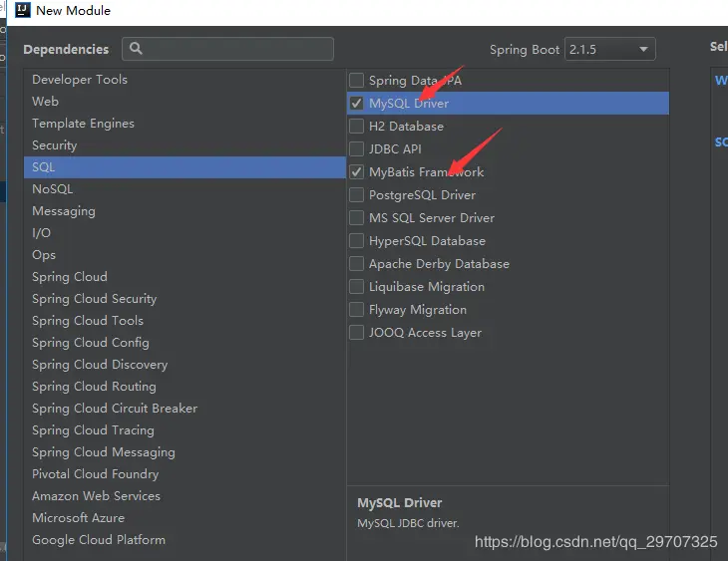This screenshot has width=728, height=561.
Task: Enable the Apache Derby Database checkbox
Action: click(x=356, y=264)
